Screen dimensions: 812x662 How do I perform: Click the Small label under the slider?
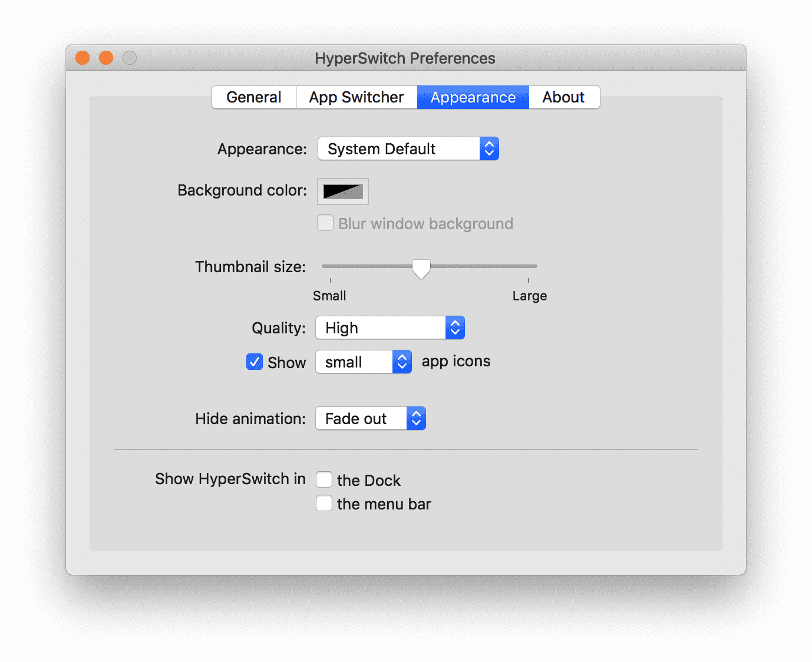pos(329,296)
